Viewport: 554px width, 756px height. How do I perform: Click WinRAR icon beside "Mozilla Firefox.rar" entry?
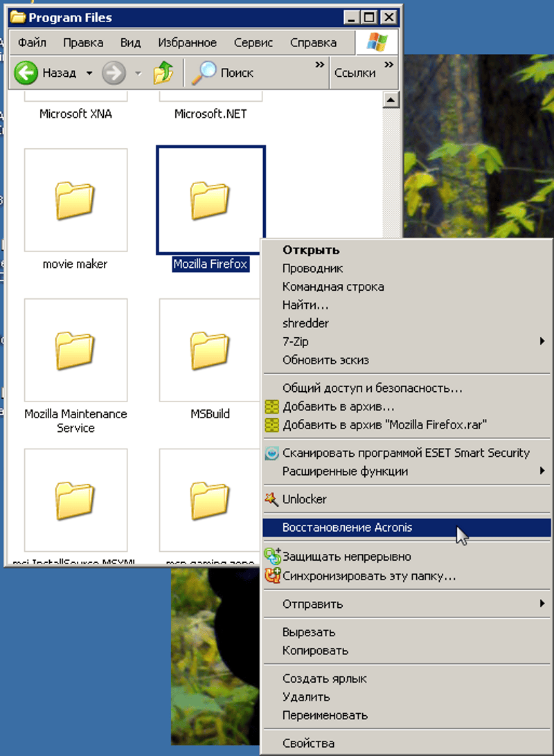272,425
